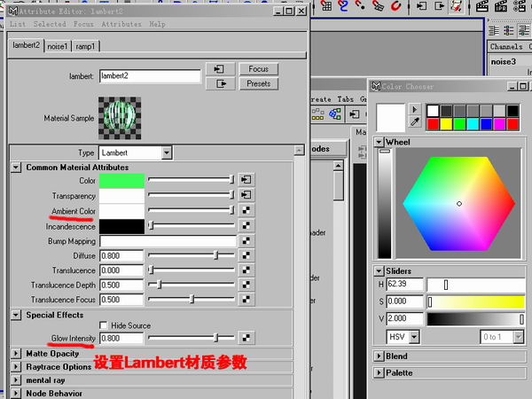Open the Selected menu in Attribute Editor
Image resolution: width=532 pixels, height=399 pixels.
(x=50, y=24)
